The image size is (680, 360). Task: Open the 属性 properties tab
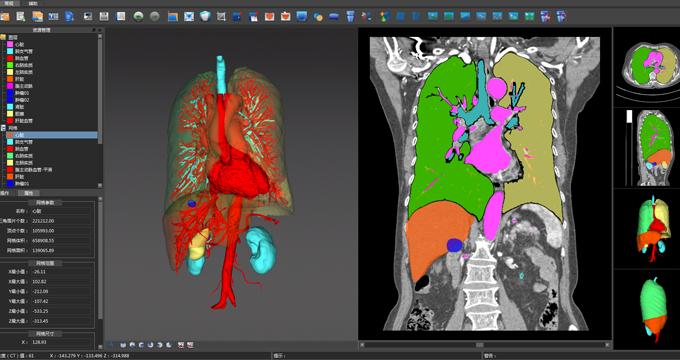tap(29, 193)
